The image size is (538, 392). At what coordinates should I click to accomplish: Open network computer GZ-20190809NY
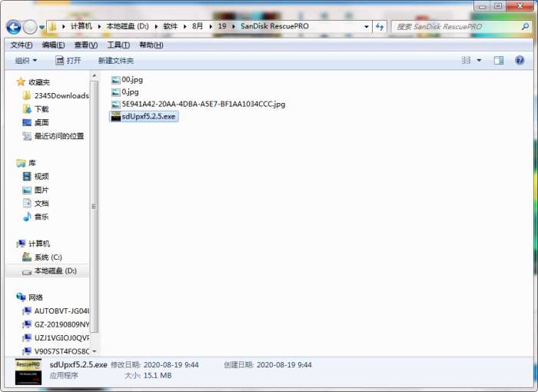point(55,324)
